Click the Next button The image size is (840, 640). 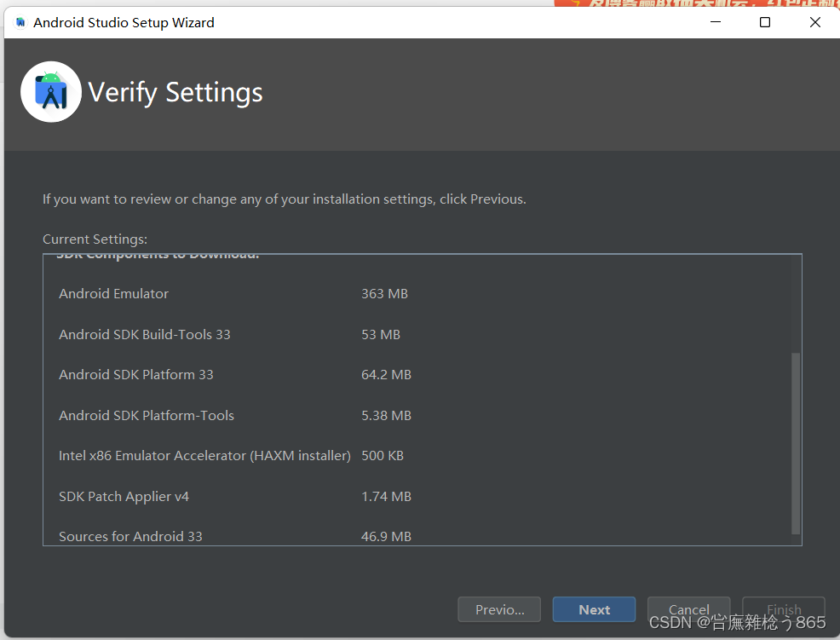(x=594, y=608)
